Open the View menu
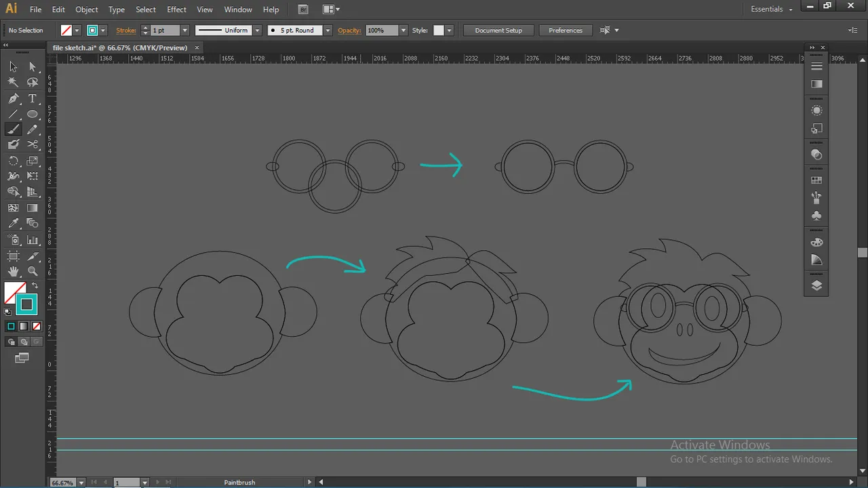The image size is (868, 488). click(205, 9)
